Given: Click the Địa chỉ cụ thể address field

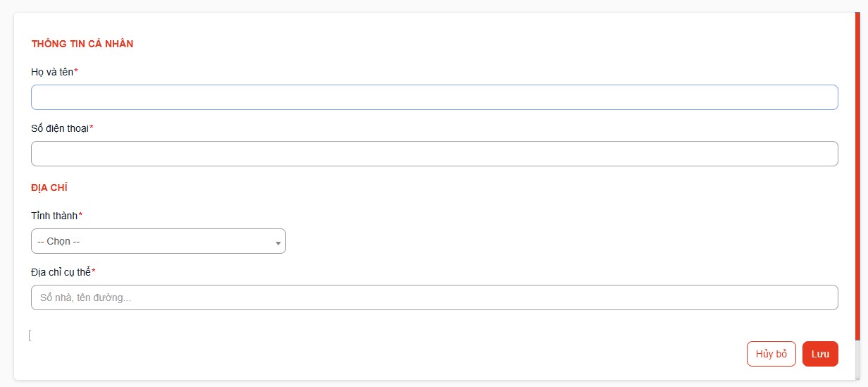Looking at the screenshot, I should point(434,297).
